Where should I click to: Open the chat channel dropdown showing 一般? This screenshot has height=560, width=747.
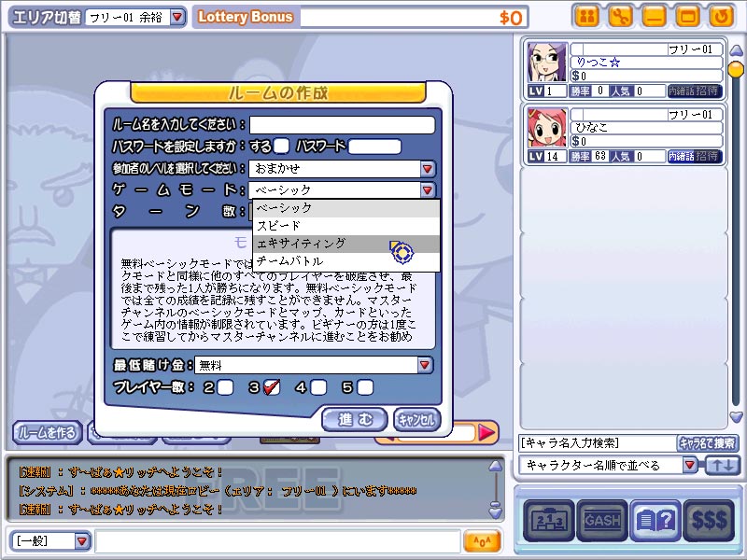click(82, 541)
